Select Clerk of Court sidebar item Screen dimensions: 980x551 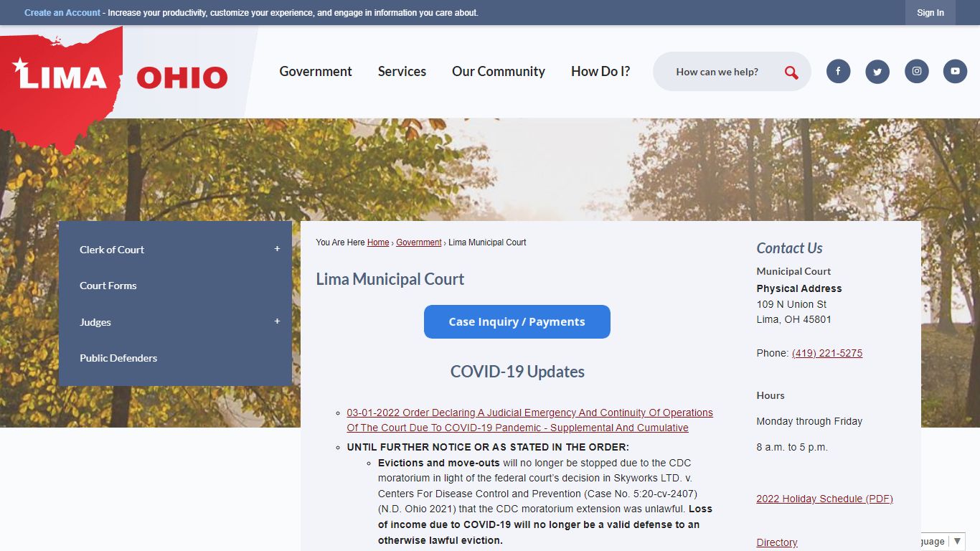[x=112, y=250]
